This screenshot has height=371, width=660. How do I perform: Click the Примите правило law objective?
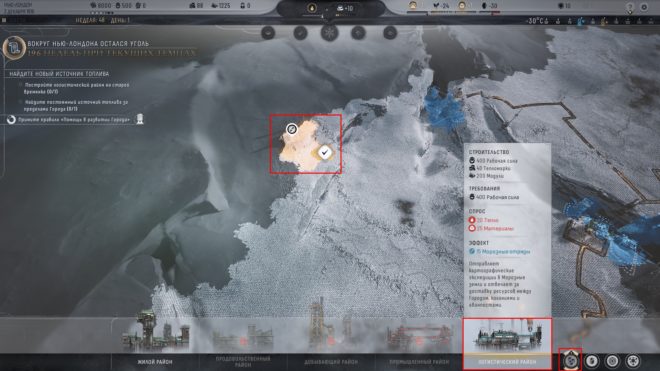(x=74, y=120)
